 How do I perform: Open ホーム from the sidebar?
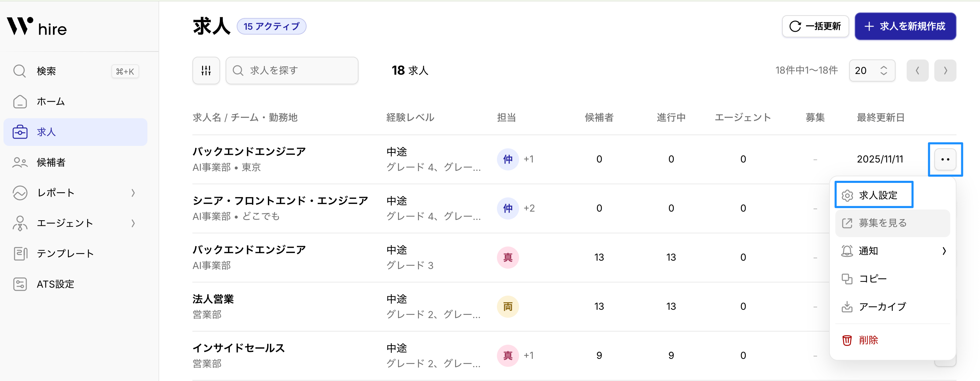[x=51, y=102]
